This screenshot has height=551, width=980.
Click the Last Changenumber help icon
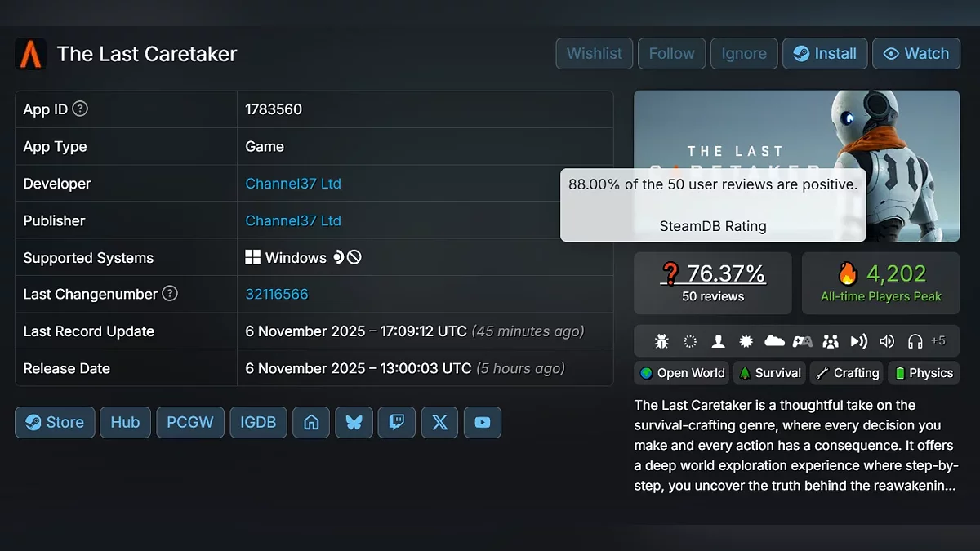coord(170,294)
